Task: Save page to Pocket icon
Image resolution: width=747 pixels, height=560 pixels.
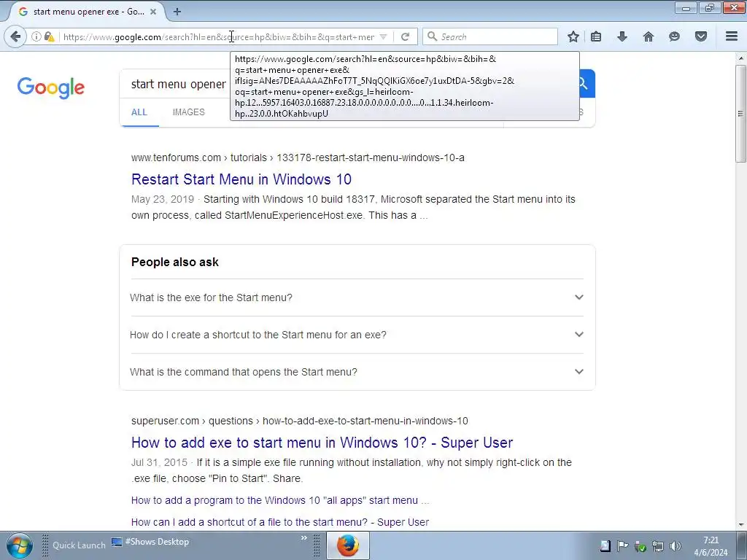Action: (x=701, y=36)
